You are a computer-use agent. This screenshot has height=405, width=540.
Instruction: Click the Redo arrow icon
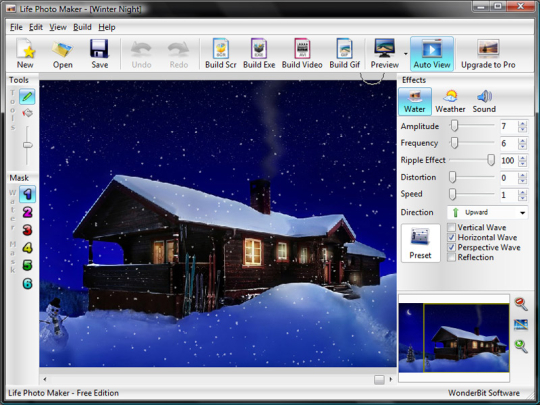pos(178,54)
